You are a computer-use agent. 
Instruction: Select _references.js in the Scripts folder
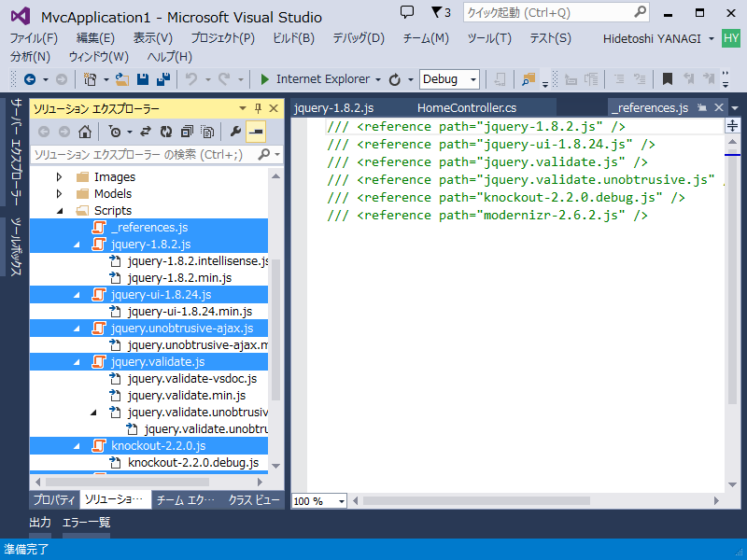point(148,228)
